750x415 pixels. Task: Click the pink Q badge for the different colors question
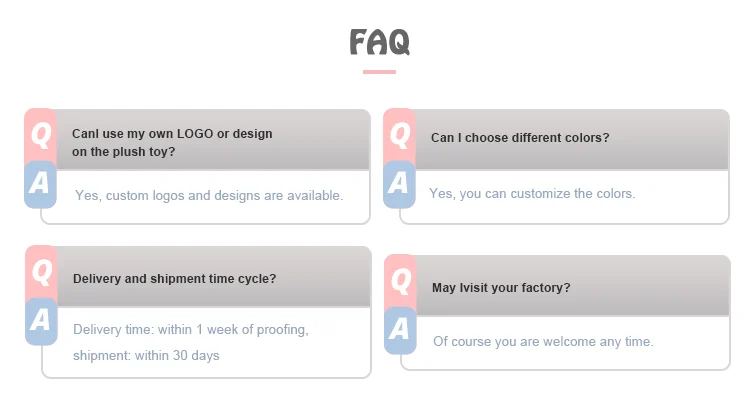coord(399,134)
